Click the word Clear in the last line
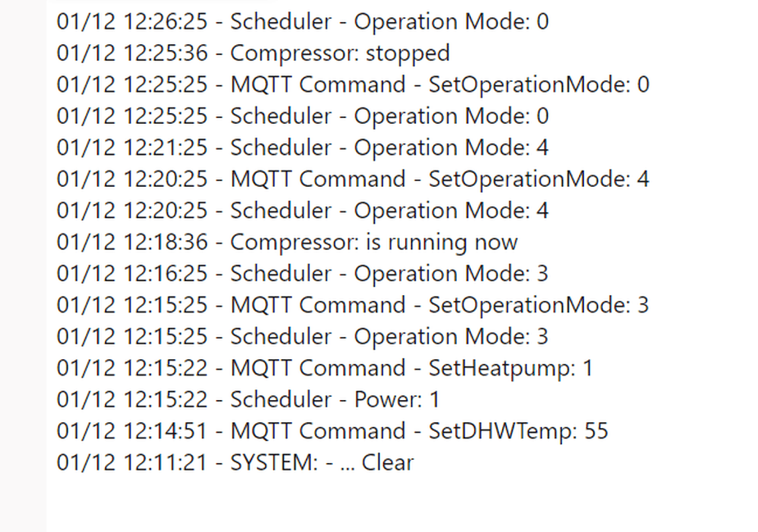 tap(388, 463)
